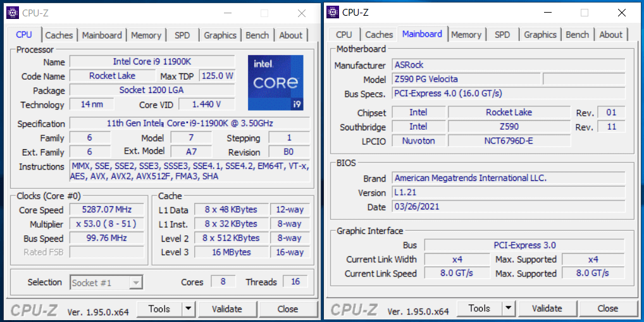644x322 pixels.
Task: Click the Bus Specs value PCI-Express 4.0
Action: 509,93
